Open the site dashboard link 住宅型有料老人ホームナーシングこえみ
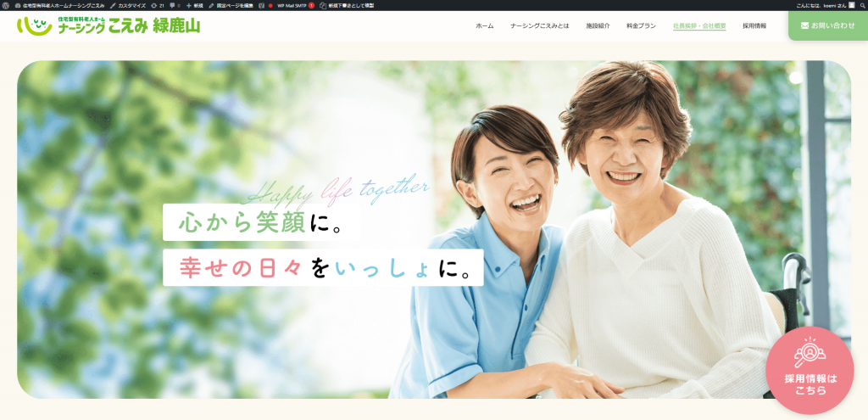Viewport: 868px width, 420px height. coord(60,5)
